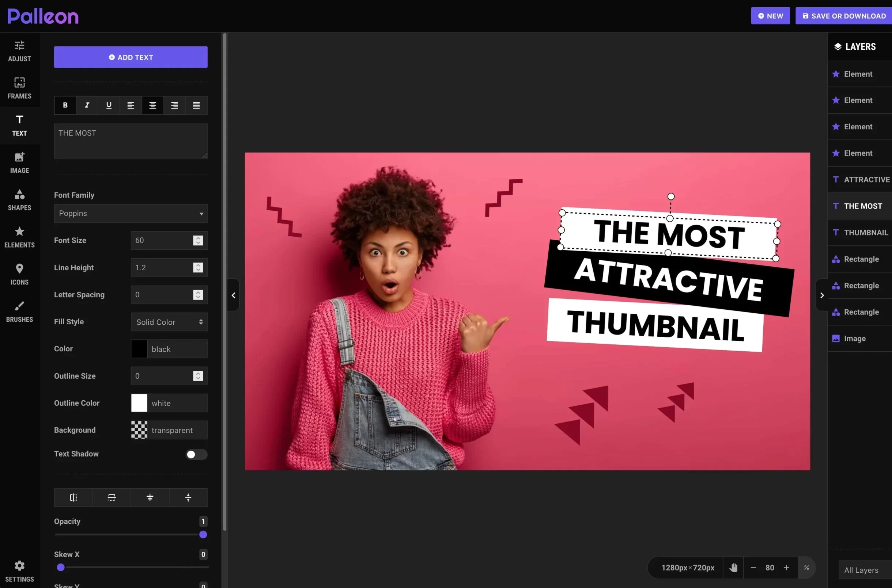The height and width of the screenshot is (588, 892).
Task: Enable the Text Shadow switch
Action: point(196,454)
